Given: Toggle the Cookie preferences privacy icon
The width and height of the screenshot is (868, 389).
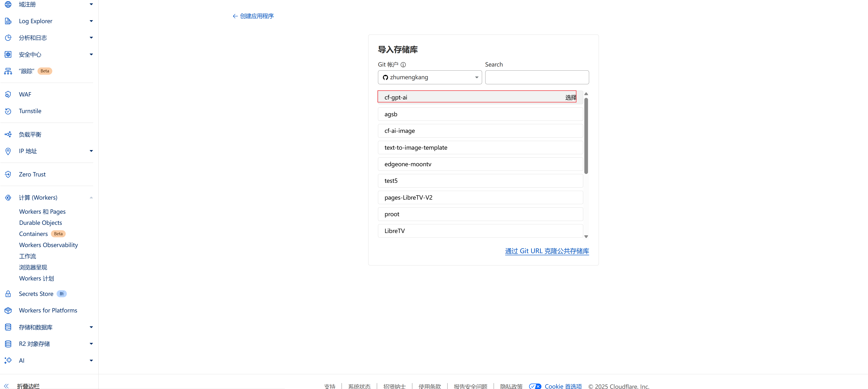Looking at the screenshot, I should coord(535,386).
